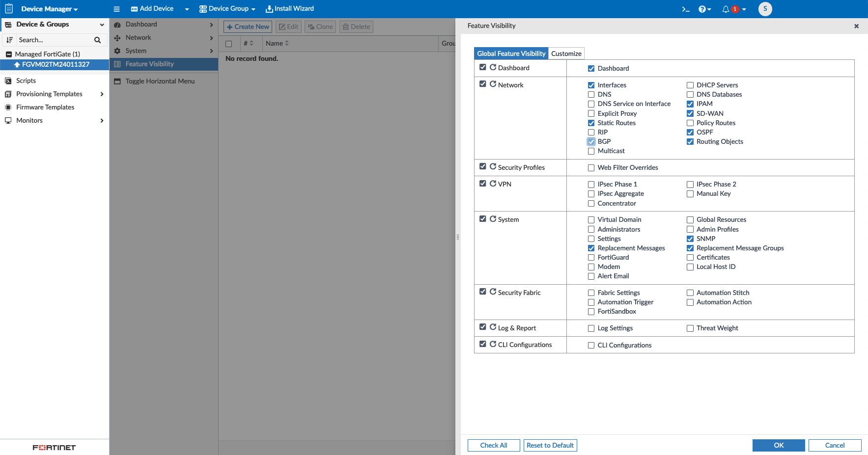
Task: Click the Provisioning Templates icon
Action: pos(8,94)
